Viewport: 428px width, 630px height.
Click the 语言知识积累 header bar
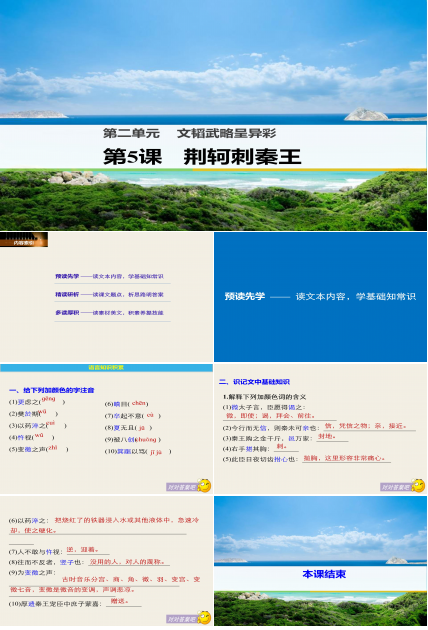(106, 368)
